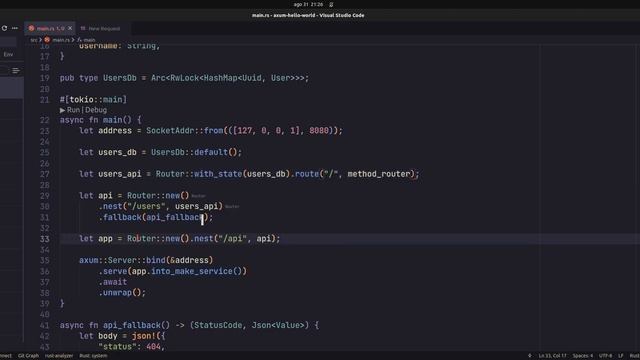Click the Rust file icon in the breadcrumb

pyautogui.click(x=47, y=40)
